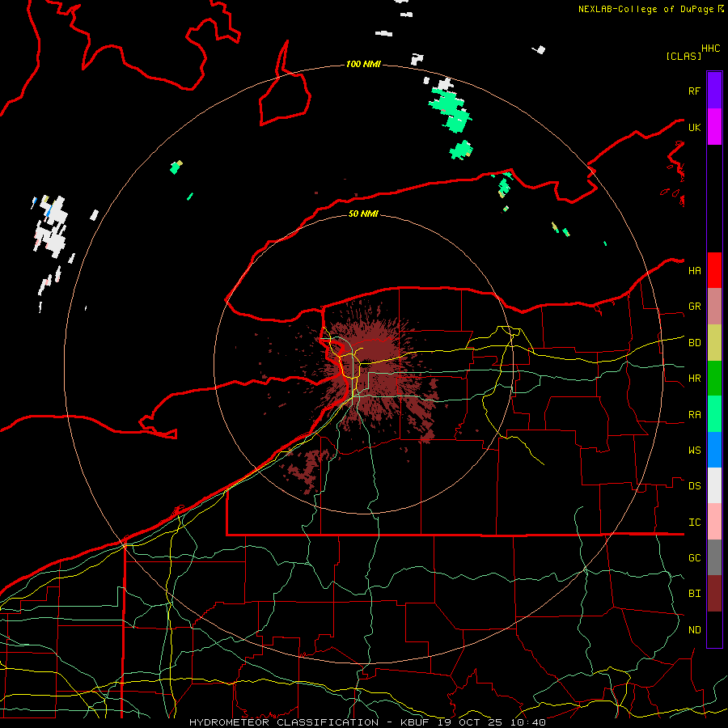Viewport: 728px width, 728px height.
Task: Click the HHC product label
Action: pyautogui.click(x=710, y=49)
